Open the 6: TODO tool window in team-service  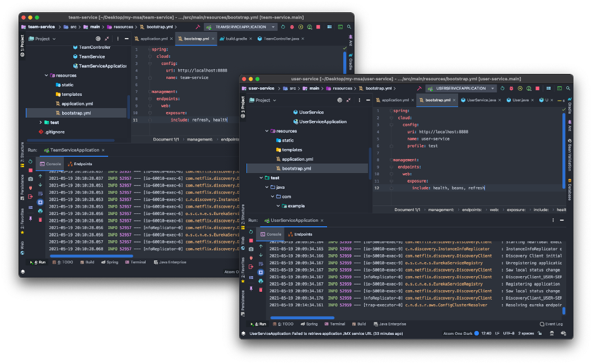point(63,262)
